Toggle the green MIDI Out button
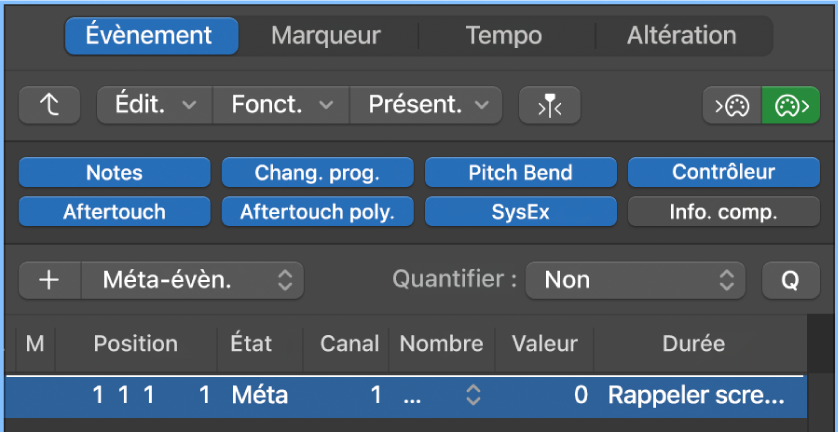 (x=790, y=104)
